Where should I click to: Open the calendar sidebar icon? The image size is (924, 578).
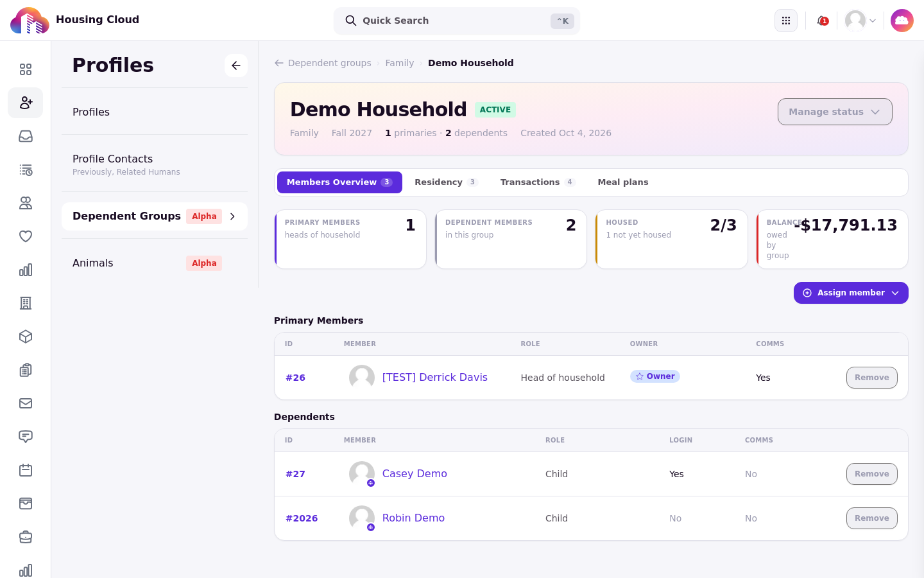(26, 470)
